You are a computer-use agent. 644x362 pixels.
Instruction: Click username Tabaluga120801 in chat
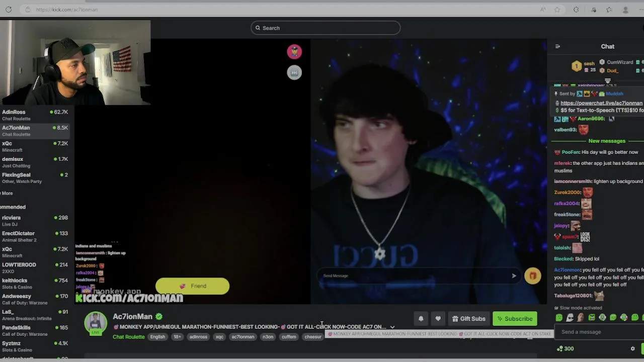click(x=573, y=296)
